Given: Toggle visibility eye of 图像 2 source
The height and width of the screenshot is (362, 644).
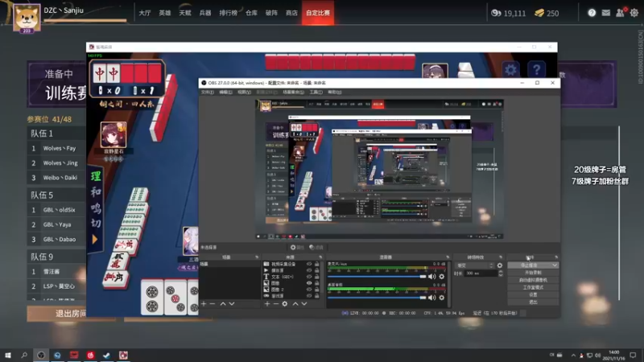Looking at the screenshot, I should click(x=309, y=290).
